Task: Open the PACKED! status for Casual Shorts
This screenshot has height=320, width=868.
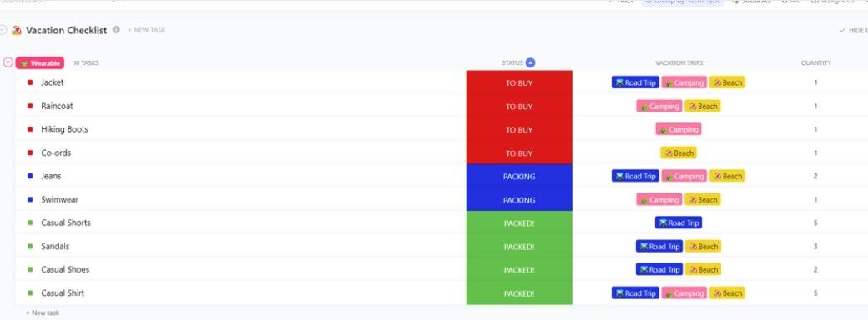Action: [x=519, y=222]
